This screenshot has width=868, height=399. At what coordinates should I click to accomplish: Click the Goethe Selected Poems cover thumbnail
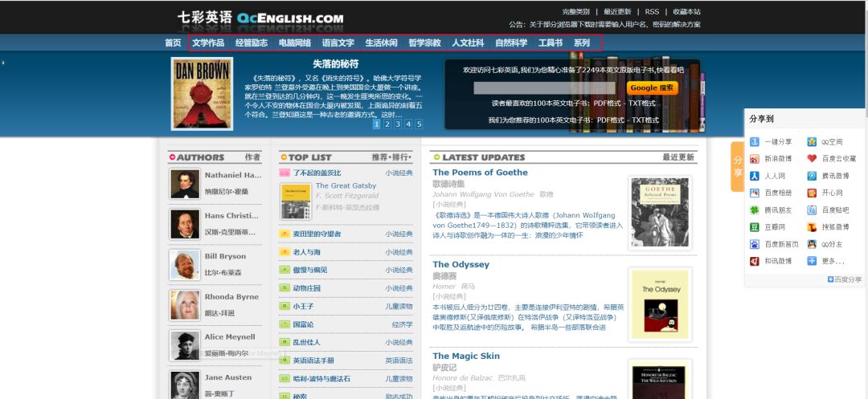coord(660,212)
